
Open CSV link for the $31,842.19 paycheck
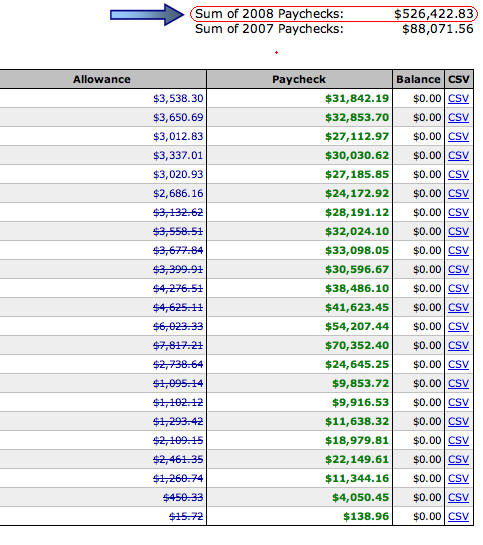click(x=458, y=99)
